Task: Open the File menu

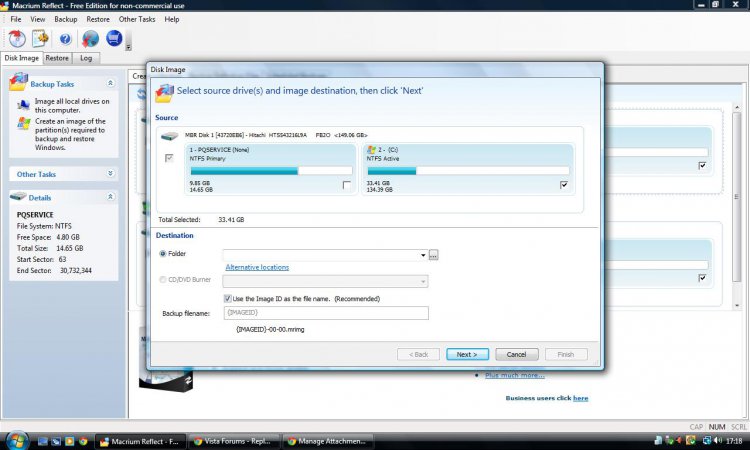Action: [16, 19]
